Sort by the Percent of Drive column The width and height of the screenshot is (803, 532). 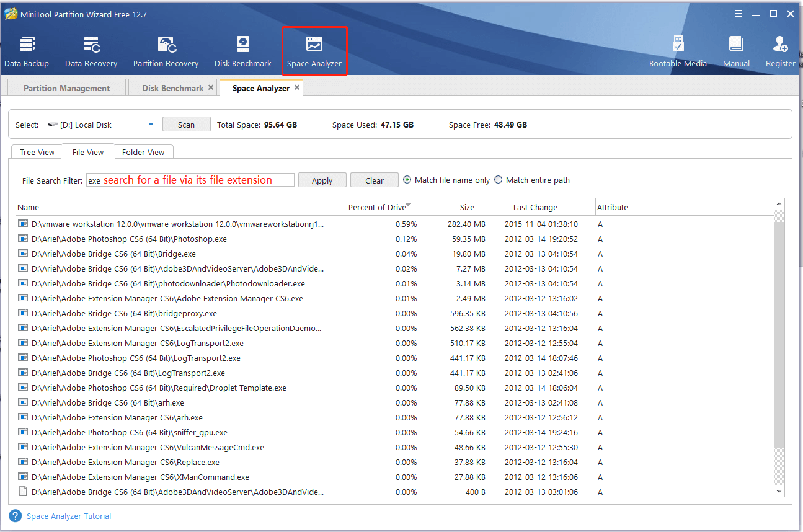373,207
